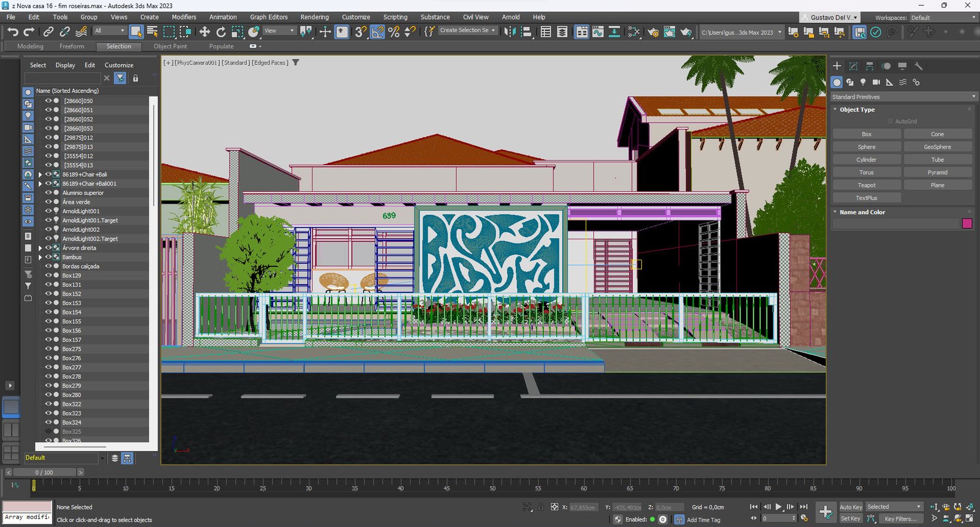Select Cameras category icon in Create panel
This screenshot has width=980, height=527.
click(876, 82)
